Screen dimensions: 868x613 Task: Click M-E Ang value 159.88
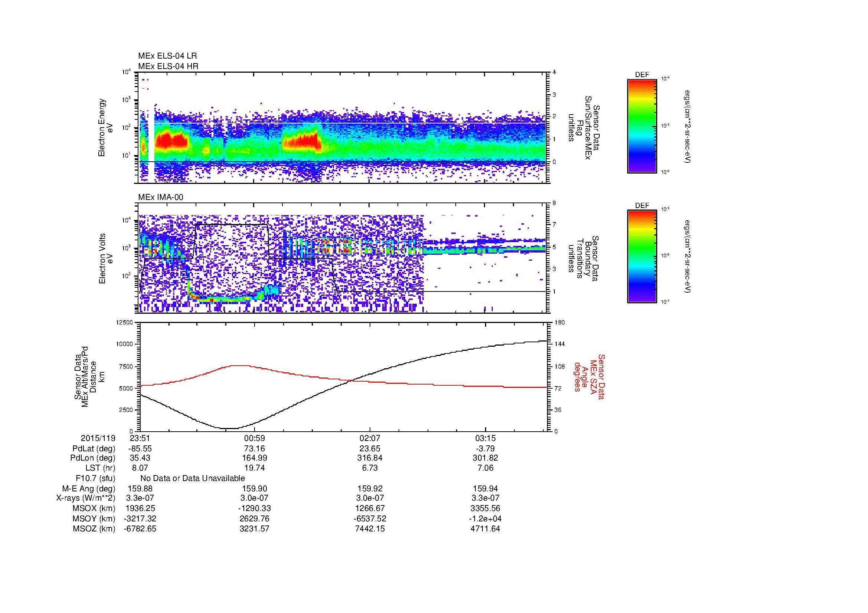[140, 488]
